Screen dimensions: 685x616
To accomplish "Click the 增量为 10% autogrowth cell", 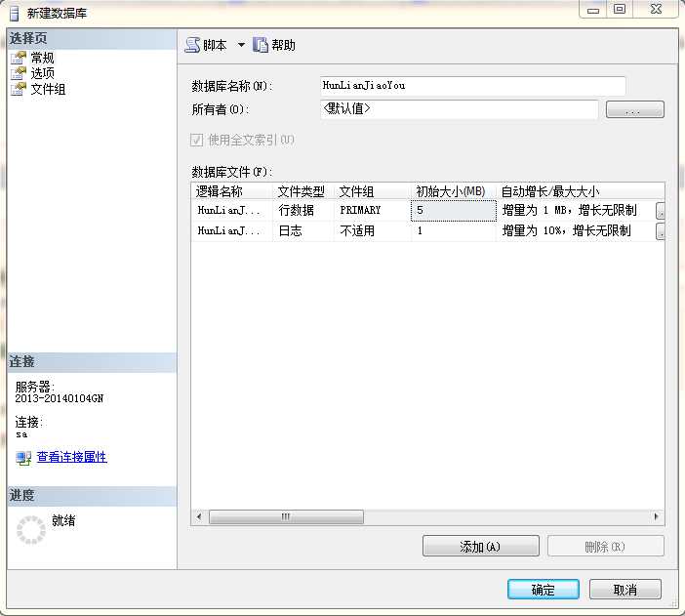I will click(576, 230).
